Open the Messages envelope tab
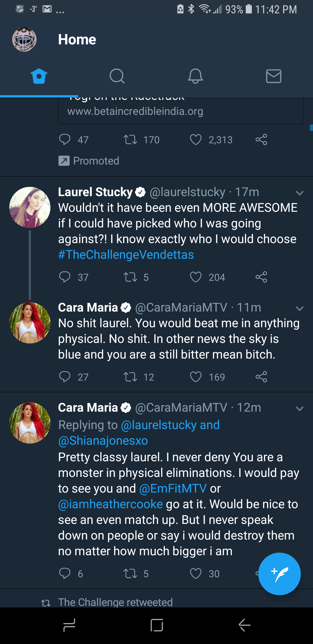The width and height of the screenshot is (313, 644). (x=274, y=76)
